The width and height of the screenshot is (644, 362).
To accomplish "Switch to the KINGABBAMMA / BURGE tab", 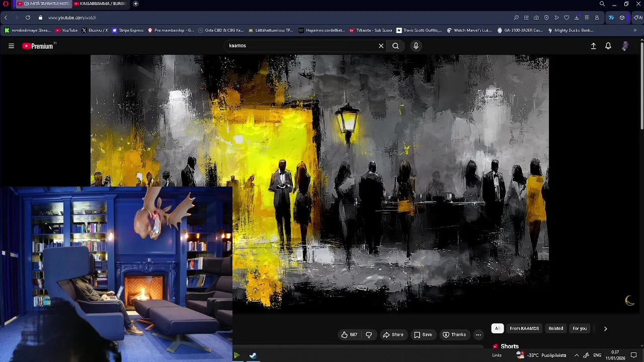I will click(100, 4).
